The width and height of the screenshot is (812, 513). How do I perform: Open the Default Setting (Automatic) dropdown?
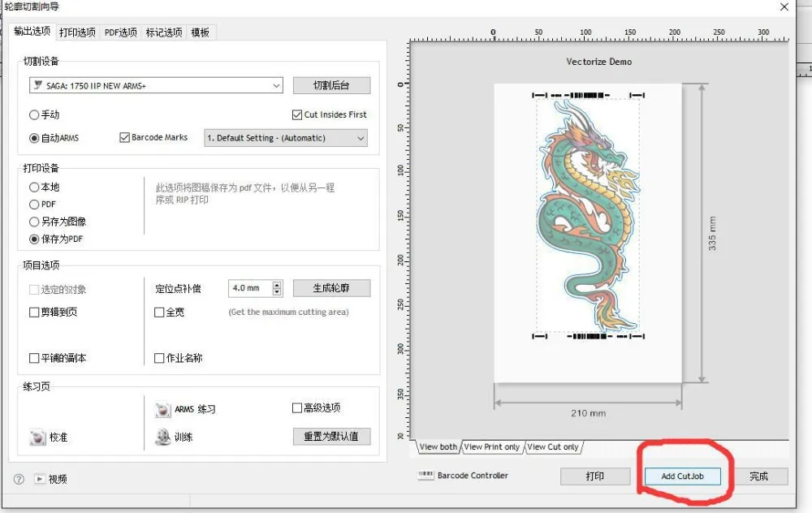pos(286,138)
